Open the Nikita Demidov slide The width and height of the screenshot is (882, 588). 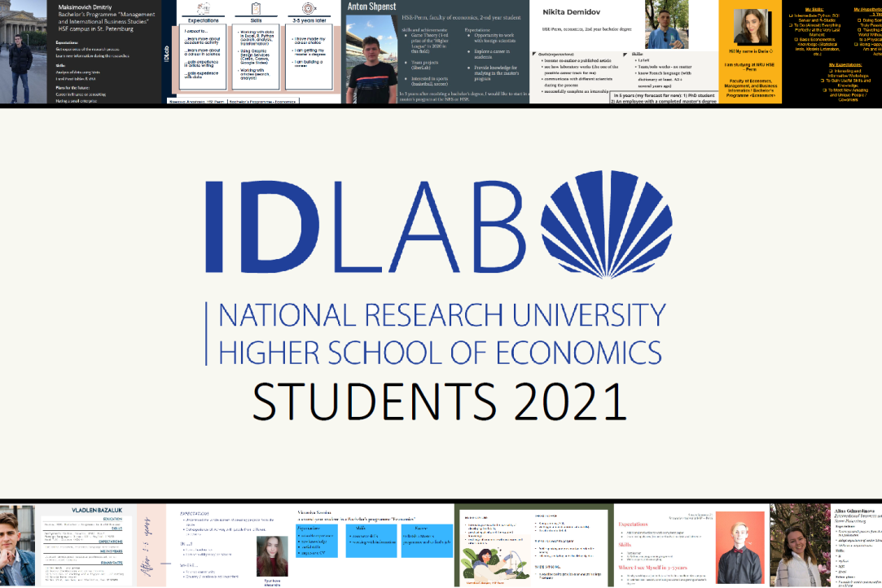coord(586,51)
